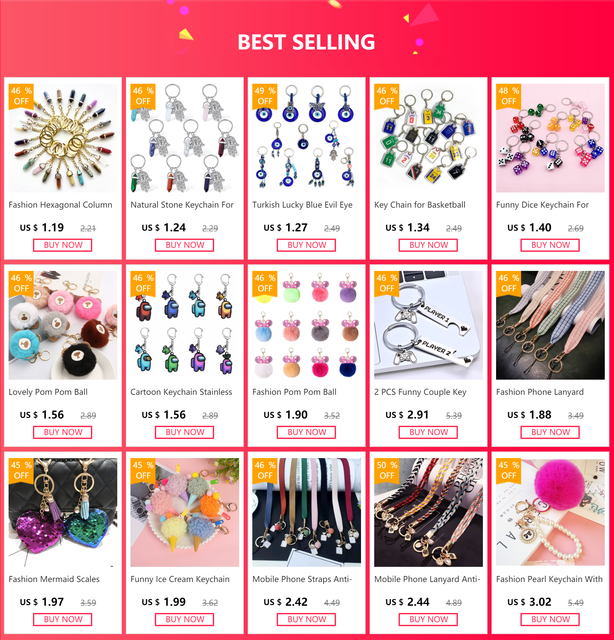View the Cartoon Keychain Stainless product photo

pyautogui.click(x=185, y=325)
